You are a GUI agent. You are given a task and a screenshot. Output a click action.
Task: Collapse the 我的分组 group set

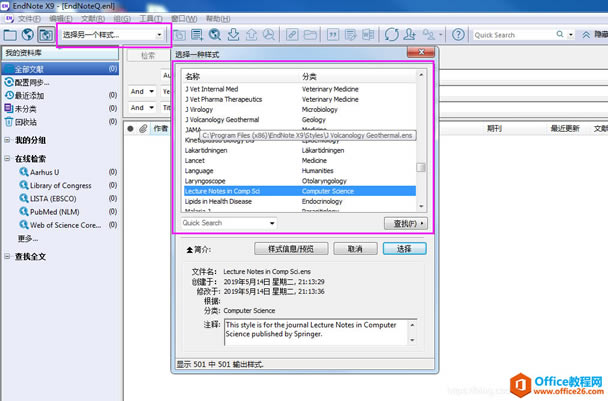pos(7,140)
